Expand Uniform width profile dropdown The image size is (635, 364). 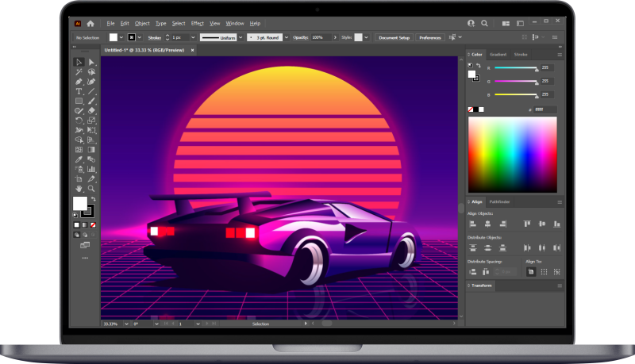[241, 37]
